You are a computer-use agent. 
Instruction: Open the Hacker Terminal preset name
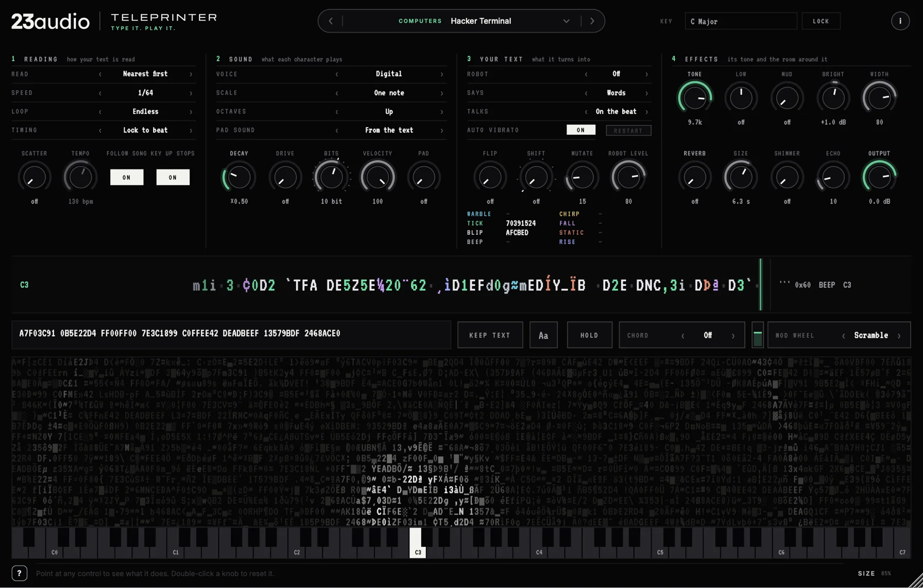481,21
